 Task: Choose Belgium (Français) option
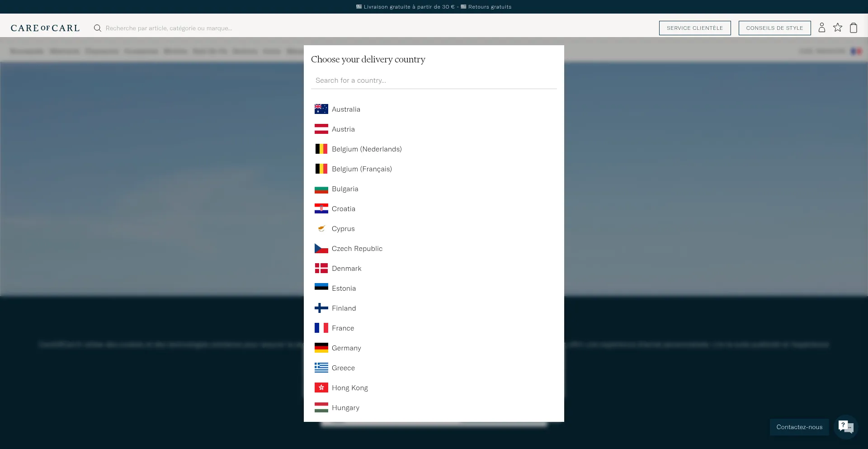(x=361, y=169)
